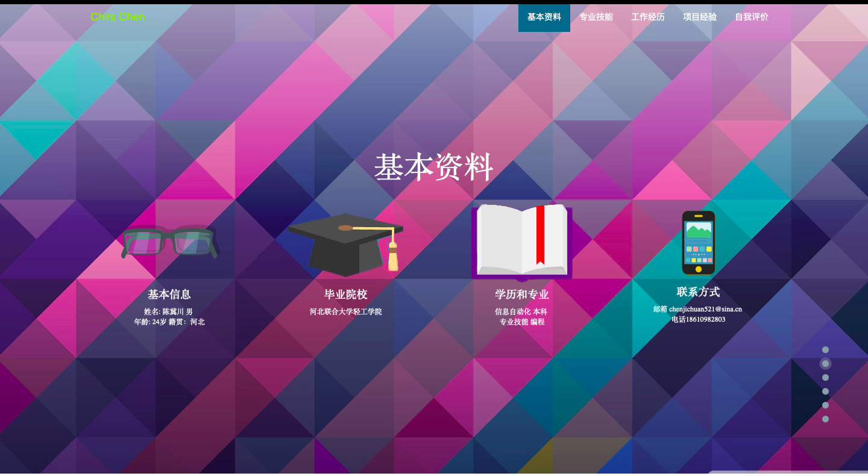This screenshot has width=868, height=476.
Task: Select the fourth page indicator dot
Action: point(825,392)
